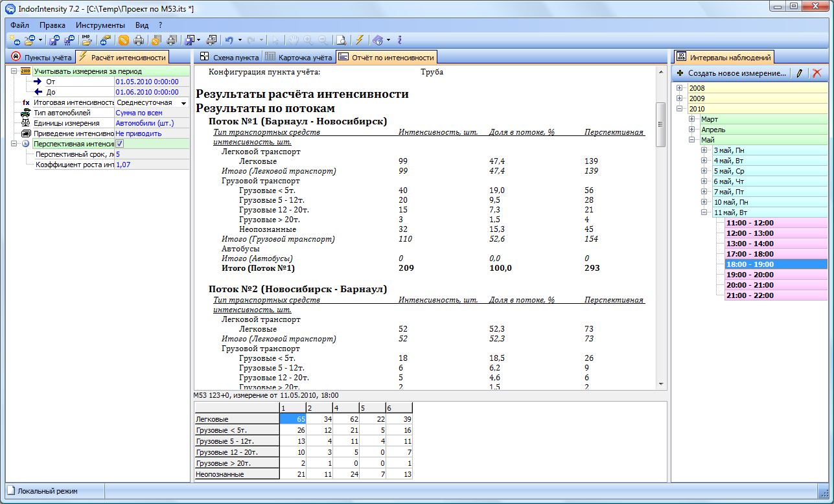This screenshot has width=834, height=504.
Task: Expand the Март month node
Action: click(x=692, y=119)
